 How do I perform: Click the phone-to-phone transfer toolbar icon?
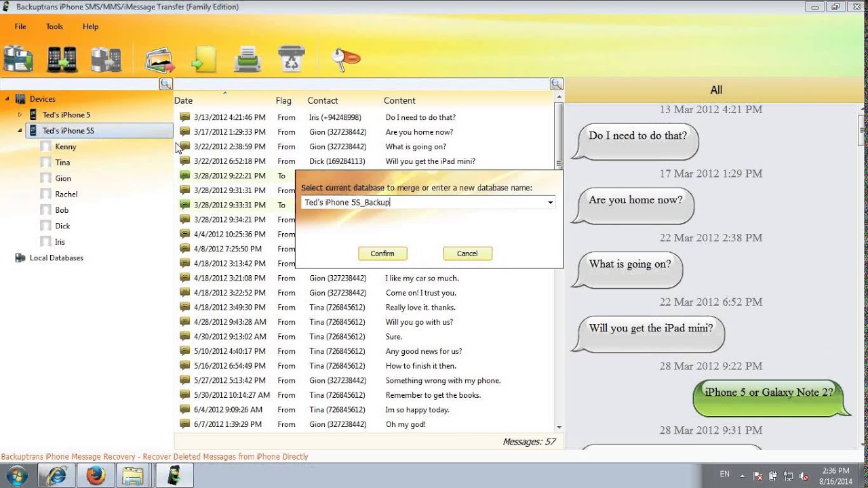click(x=62, y=59)
